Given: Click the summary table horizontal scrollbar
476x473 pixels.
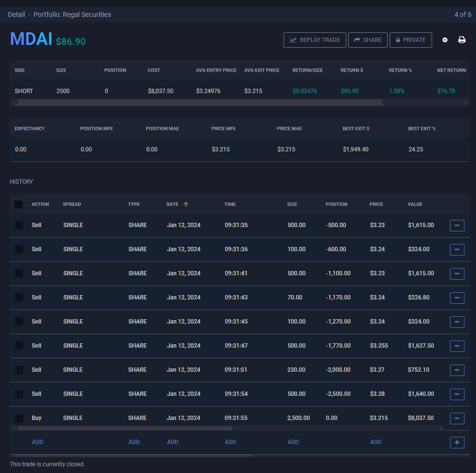Looking at the screenshot, I should pyautogui.click(x=199, y=103).
